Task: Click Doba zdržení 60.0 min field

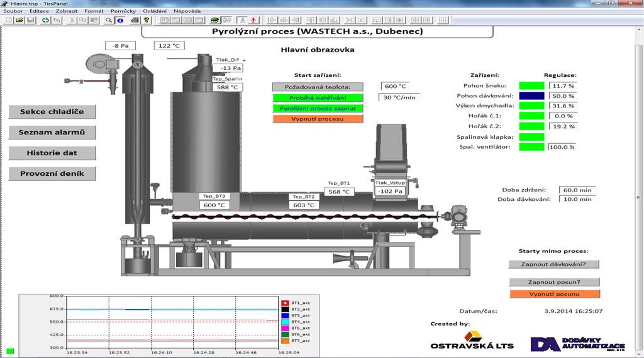Action: tap(577, 190)
